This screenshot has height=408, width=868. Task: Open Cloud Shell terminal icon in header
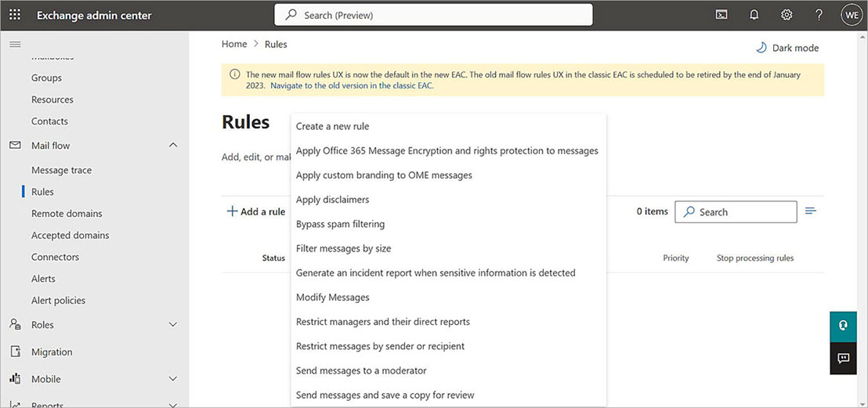point(722,15)
